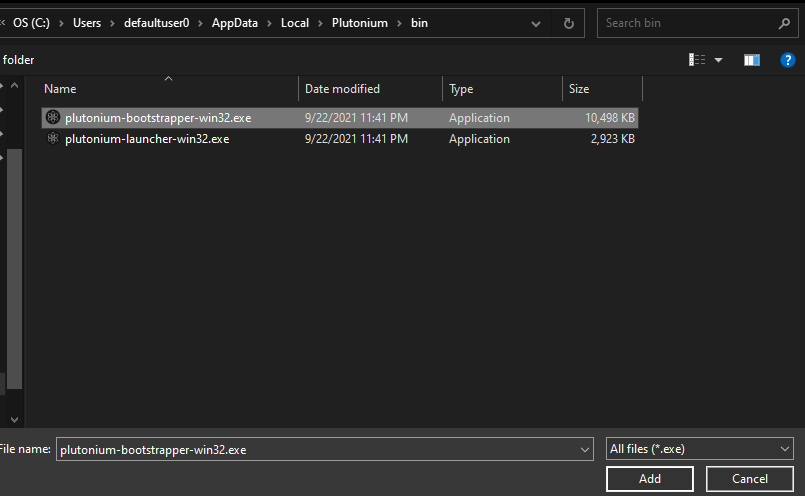
Task: Expand the view options dropdown arrow
Action: pos(719,60)
